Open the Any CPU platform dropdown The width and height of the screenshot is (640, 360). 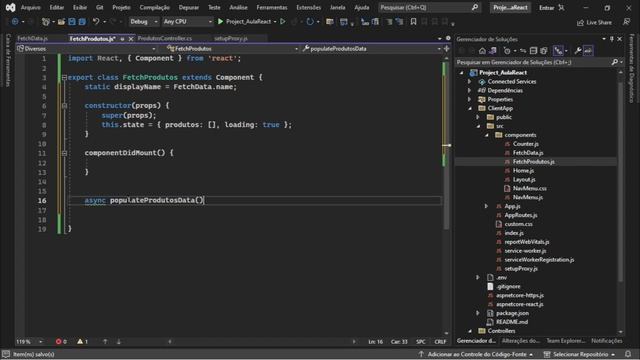tap(187, 22)
